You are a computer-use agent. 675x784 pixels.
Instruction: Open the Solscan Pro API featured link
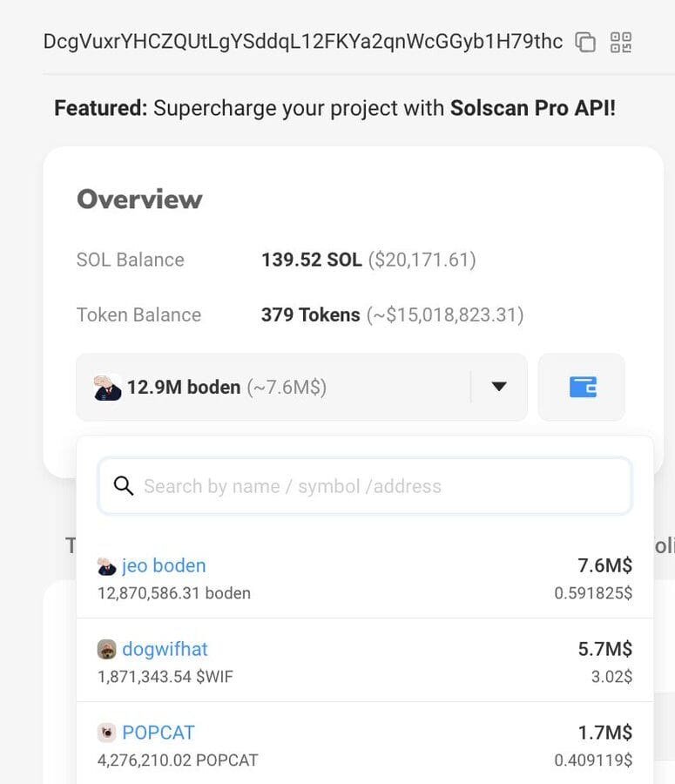(x=532, y=108)
